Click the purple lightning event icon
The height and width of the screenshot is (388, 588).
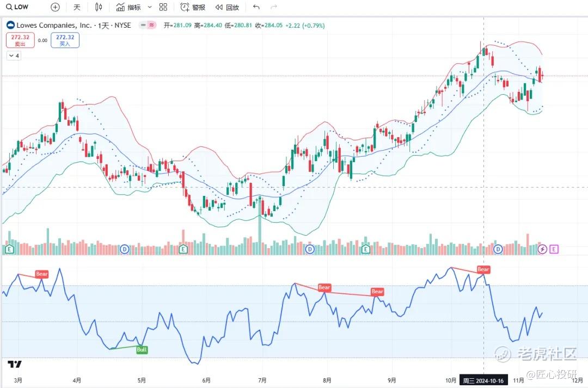pos(542,249)
